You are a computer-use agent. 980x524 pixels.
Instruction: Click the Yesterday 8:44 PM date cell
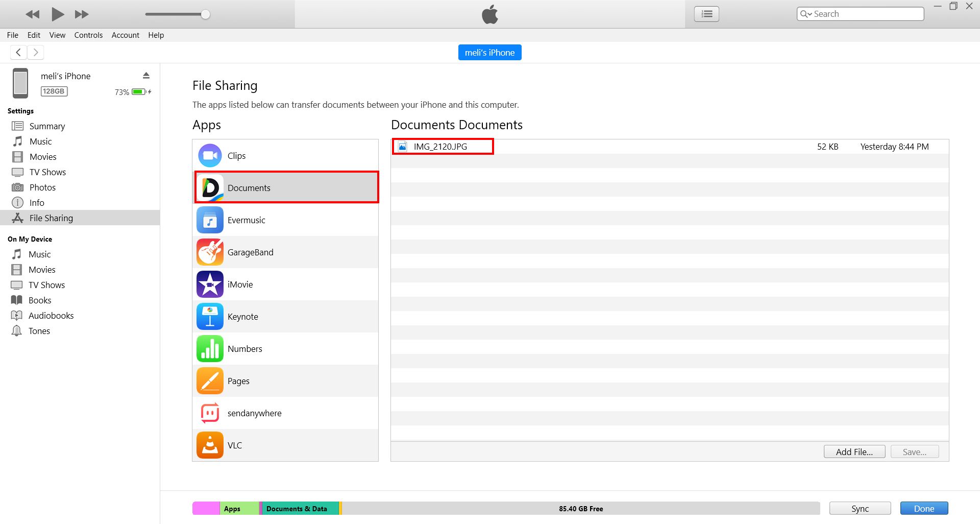click(894, 147)
